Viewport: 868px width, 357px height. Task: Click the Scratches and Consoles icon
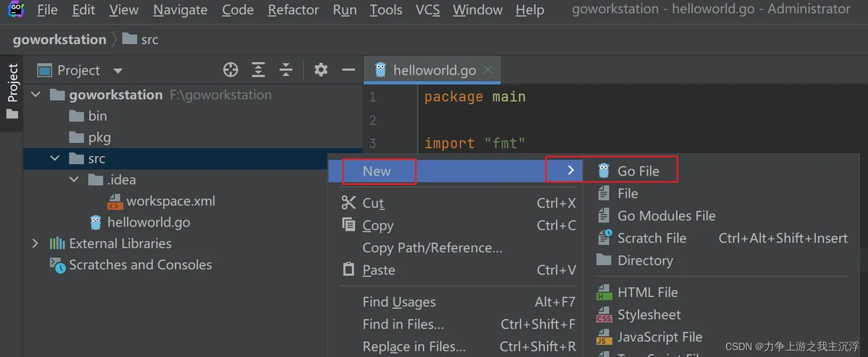click(57, 265)
